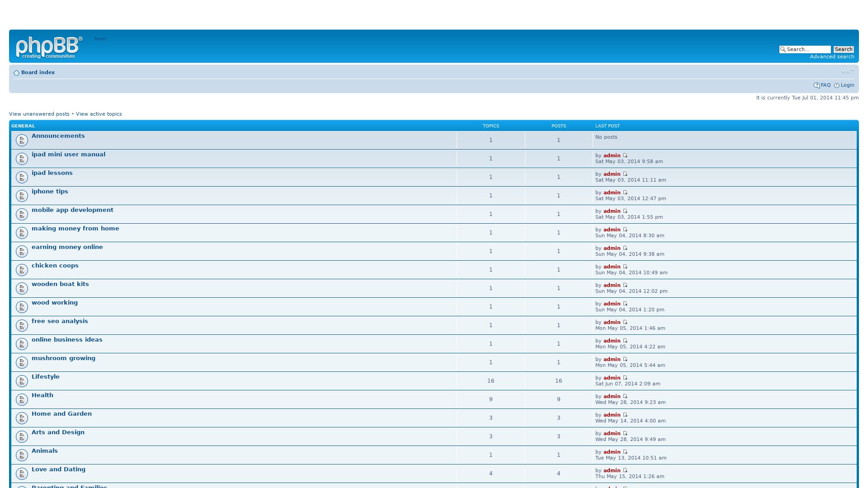Click the Login power icon
This screenshot has height=488, width=868.
click(837, 85)
